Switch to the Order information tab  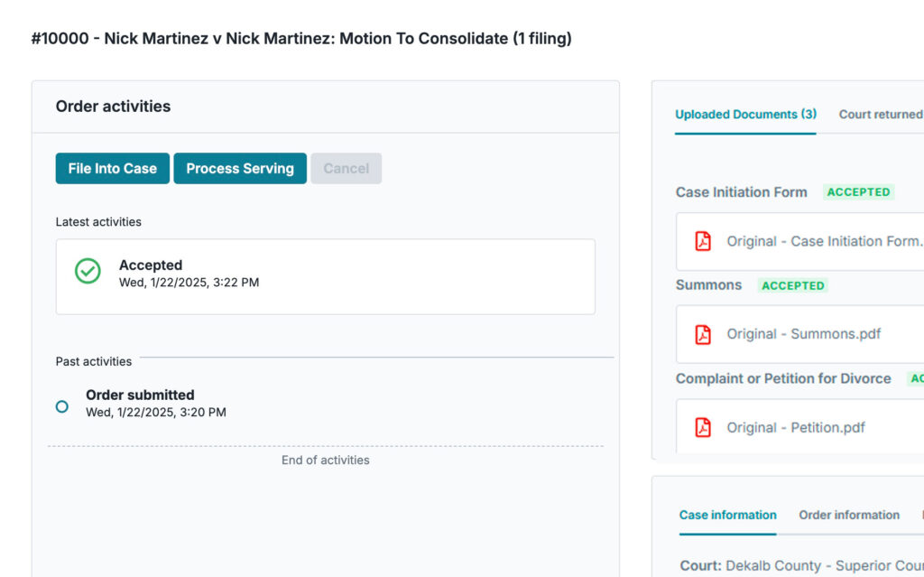[848, 515]
